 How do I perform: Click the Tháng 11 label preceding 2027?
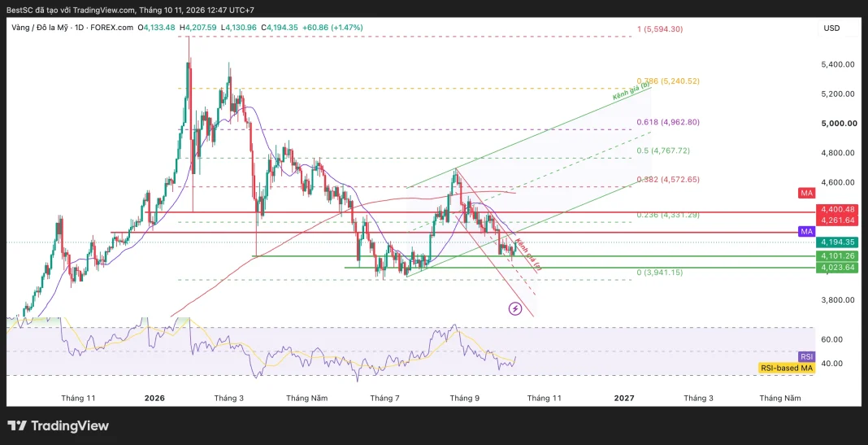545,398
